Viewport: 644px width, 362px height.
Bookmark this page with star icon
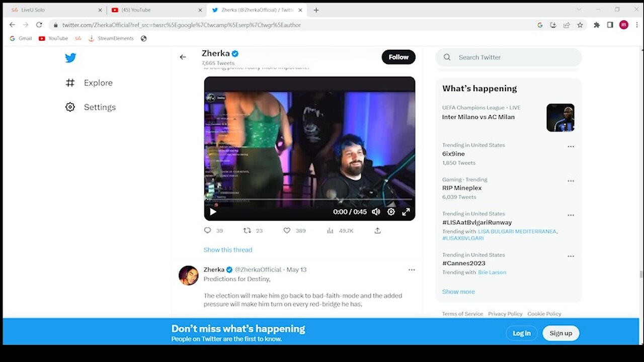click(x=580, y=25)
